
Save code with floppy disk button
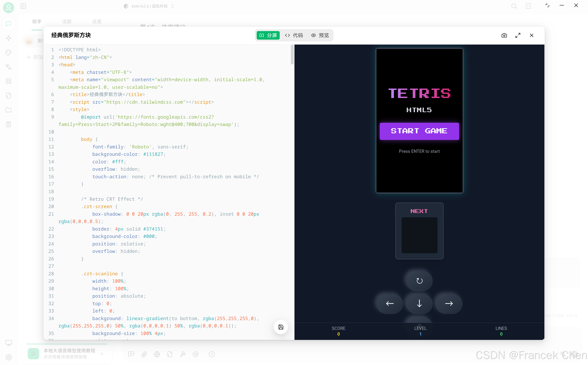pos(281,327)
